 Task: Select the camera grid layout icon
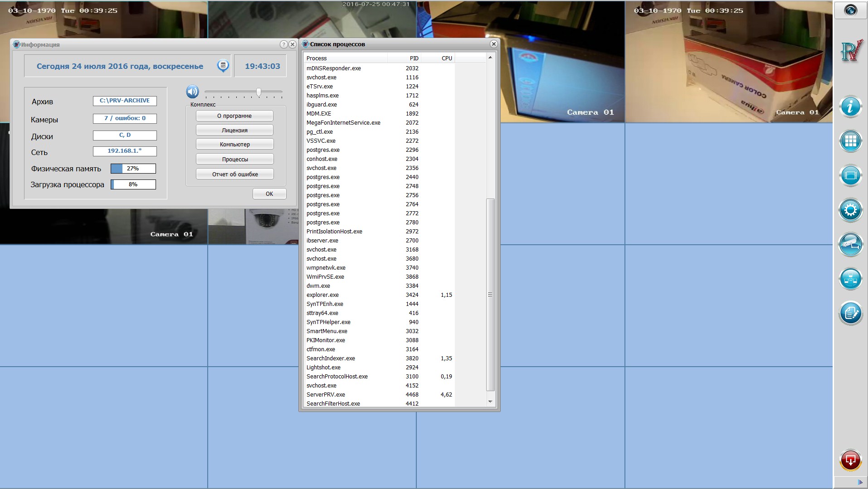[850, 141]
